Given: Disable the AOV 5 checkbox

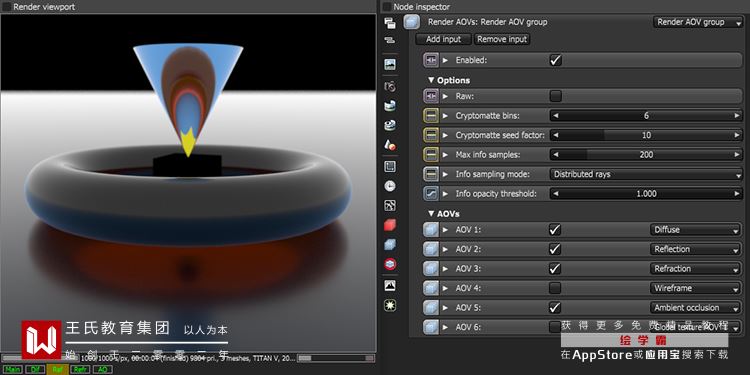Looking at the screenshot, I should click(555, 308).
